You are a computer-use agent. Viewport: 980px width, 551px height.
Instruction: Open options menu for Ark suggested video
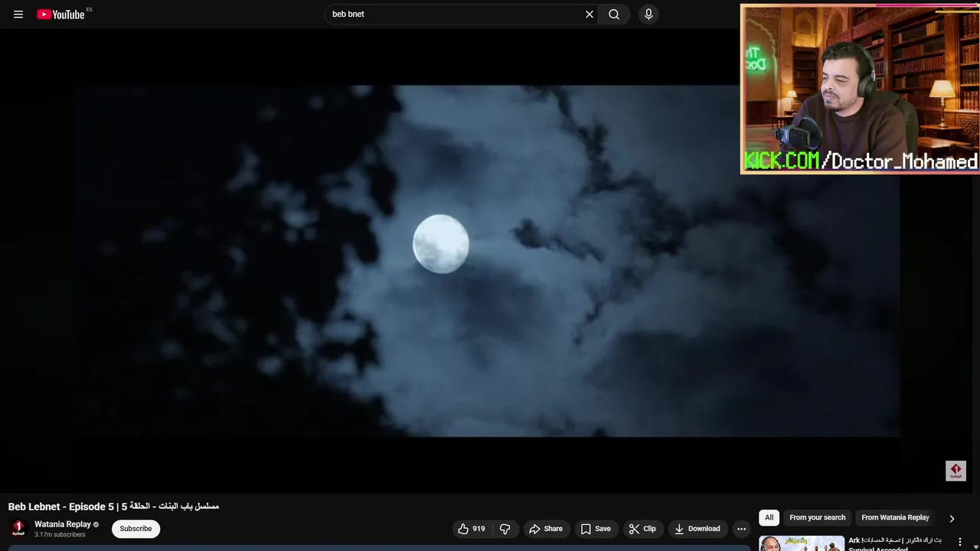[x=959, y=543]
